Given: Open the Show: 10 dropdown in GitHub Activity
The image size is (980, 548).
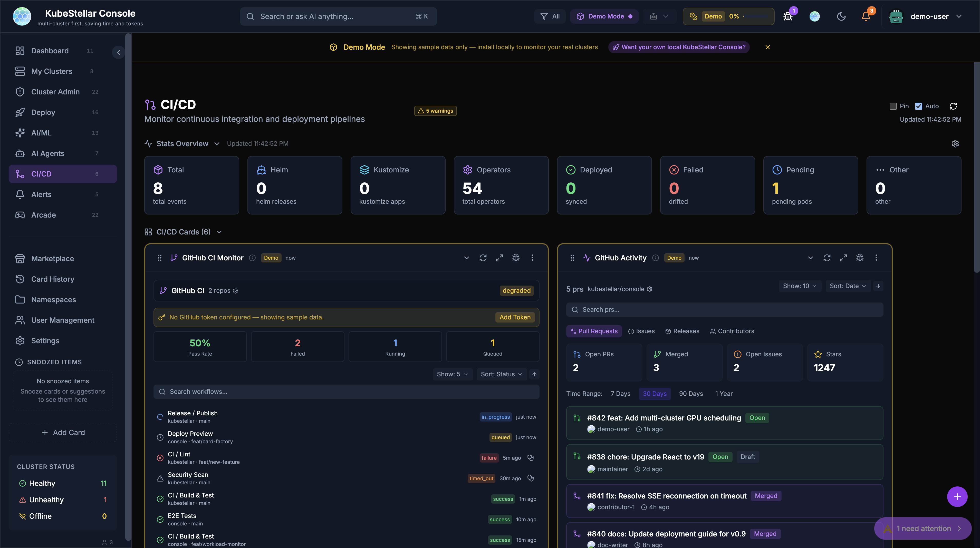Looking at the screenshot, I should pyautogui.click(x=800, y=286).
